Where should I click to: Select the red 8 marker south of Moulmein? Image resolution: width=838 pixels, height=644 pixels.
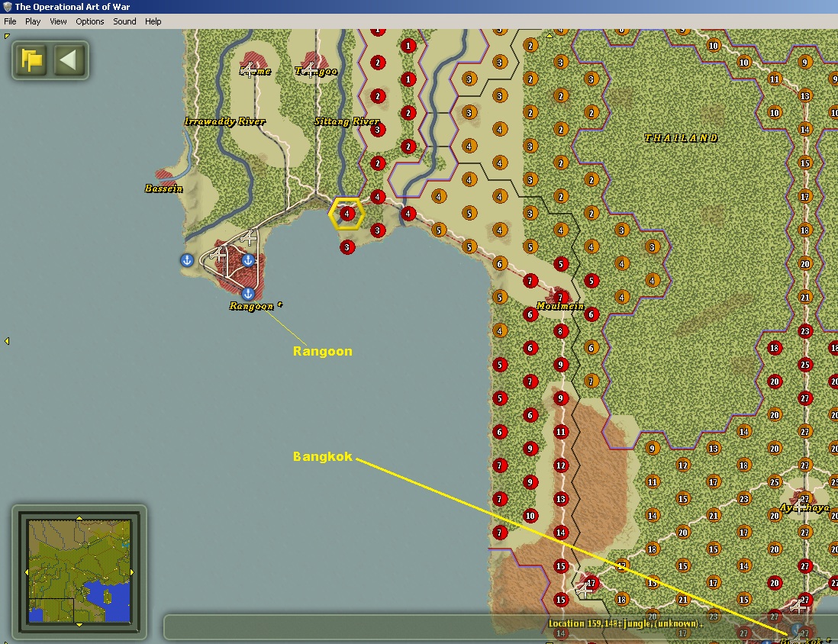pos(560,331)
